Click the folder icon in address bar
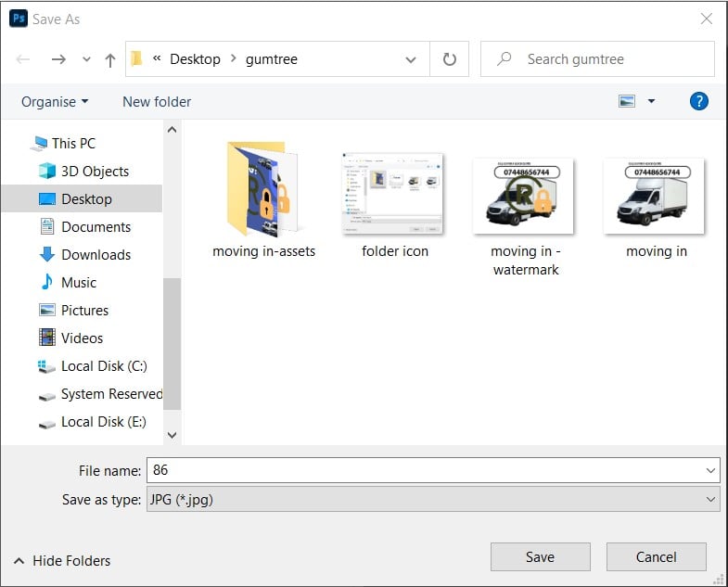 pos(136,59)
